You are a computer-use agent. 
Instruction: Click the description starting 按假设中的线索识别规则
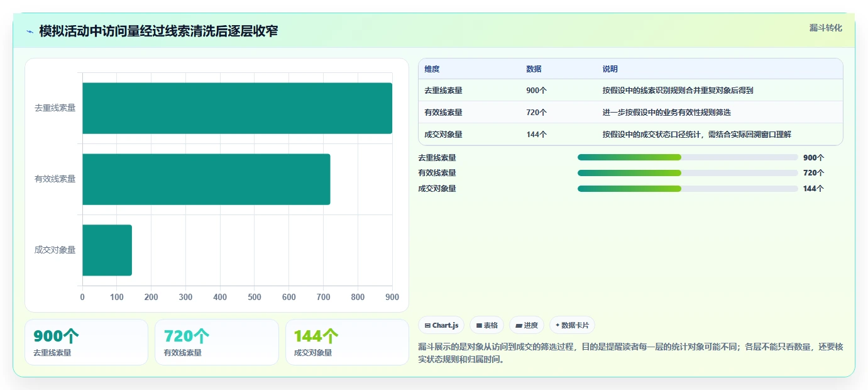click(678, 91)
